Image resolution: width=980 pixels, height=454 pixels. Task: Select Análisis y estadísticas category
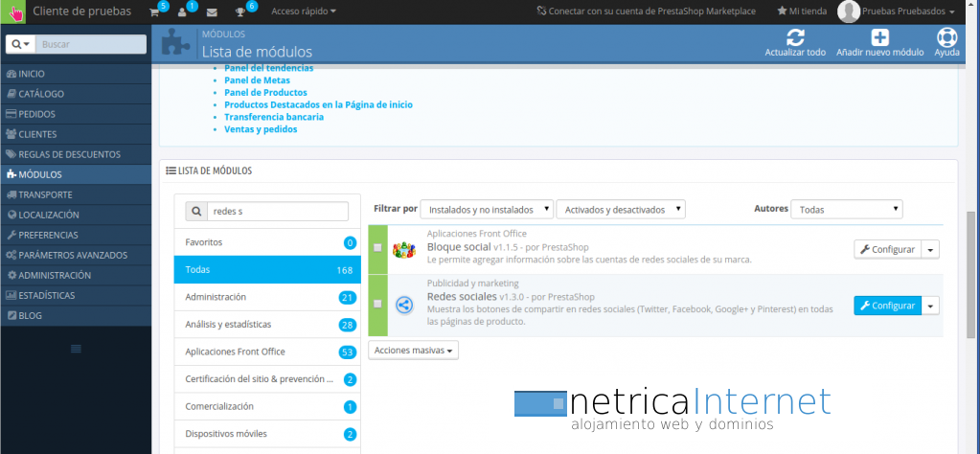(267, 325)
